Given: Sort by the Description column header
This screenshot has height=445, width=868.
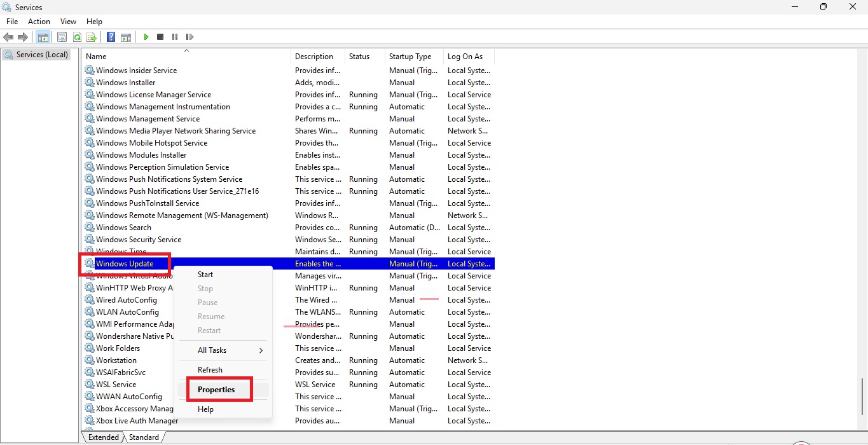Looking at the screenshot, I should pyautogui.click(x=318, y=57).
